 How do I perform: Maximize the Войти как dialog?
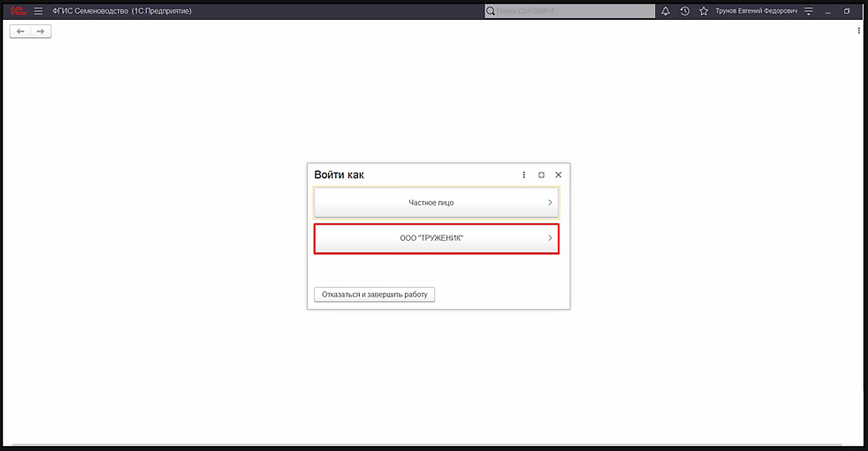pos(541,175)
